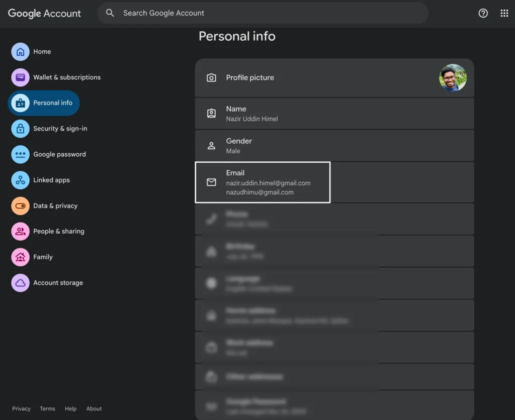Open the Home menu item label
The height and width of the screenshot is (420, 515).
click(42, 52)
